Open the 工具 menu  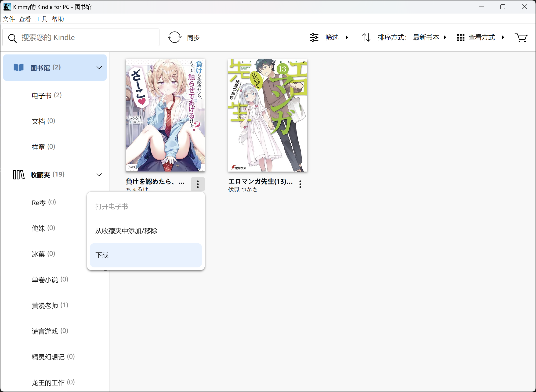pyautogui.click(x=42, y=19)
